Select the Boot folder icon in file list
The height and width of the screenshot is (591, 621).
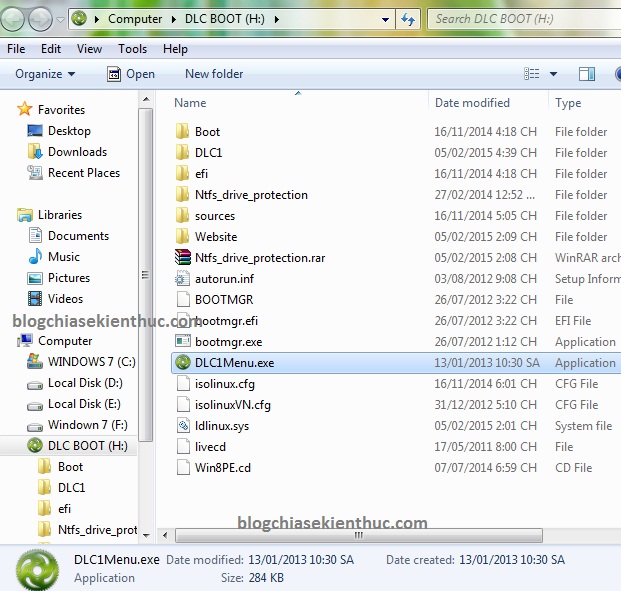point(182,131)
